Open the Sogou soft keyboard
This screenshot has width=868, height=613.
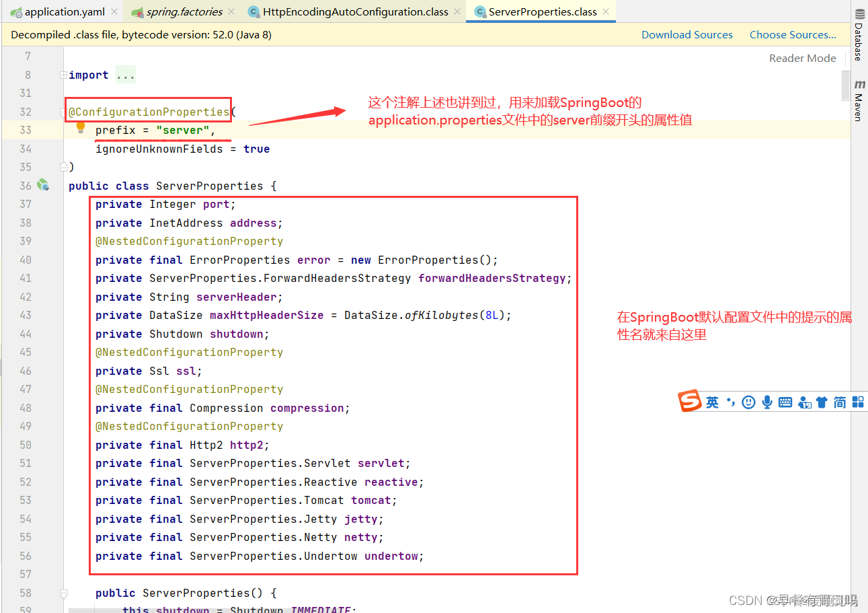click(785, 402)
